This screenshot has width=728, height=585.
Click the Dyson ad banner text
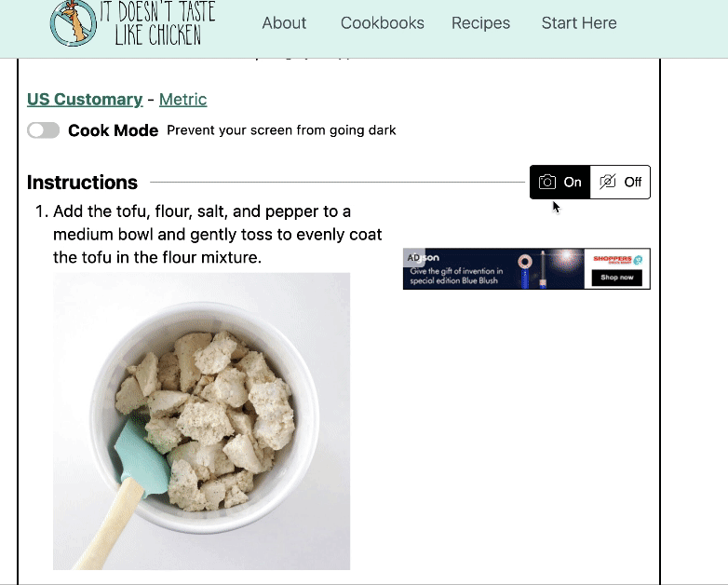coord(456,276)
